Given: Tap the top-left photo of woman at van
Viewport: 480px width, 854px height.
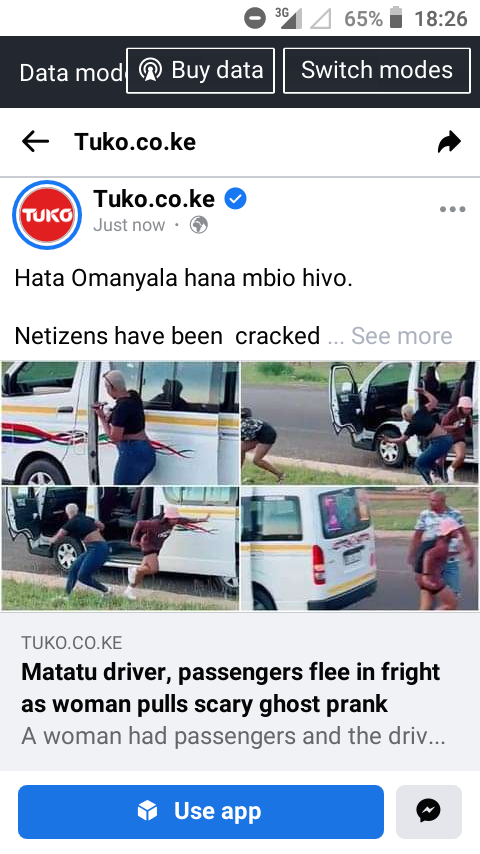Looking at the screenshot, I should point(120,423).
